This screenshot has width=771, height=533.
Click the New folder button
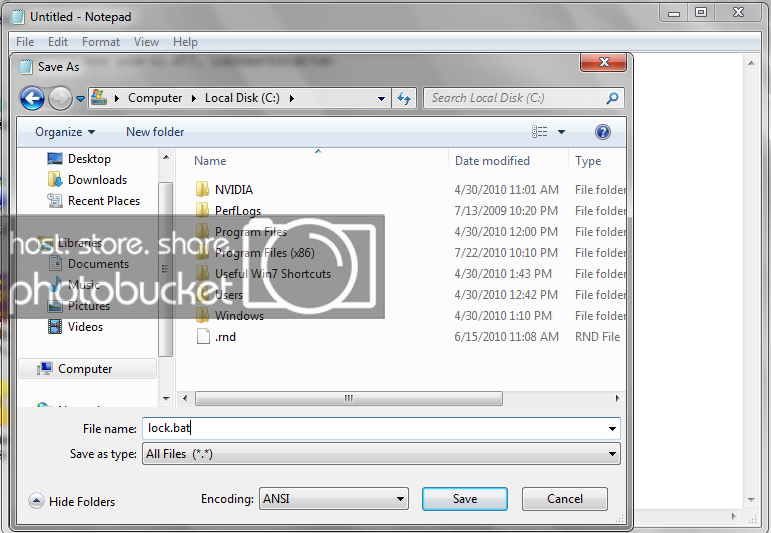coord(155,132)
